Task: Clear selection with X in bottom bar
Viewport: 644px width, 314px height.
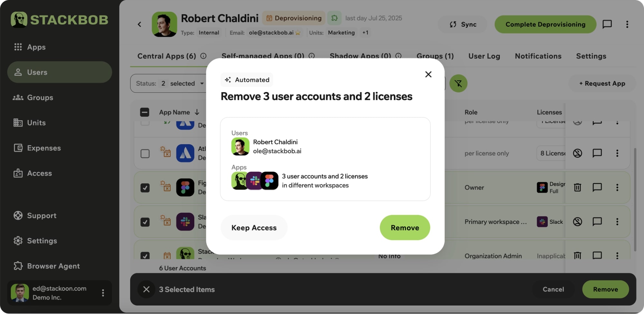Action: point(146,289)
